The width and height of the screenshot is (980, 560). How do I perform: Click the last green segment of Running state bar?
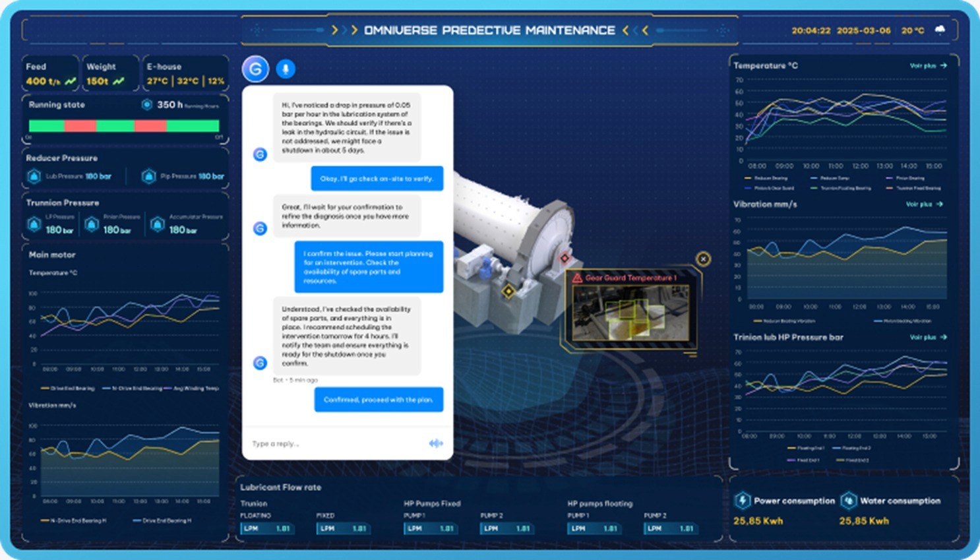(193, 125)
